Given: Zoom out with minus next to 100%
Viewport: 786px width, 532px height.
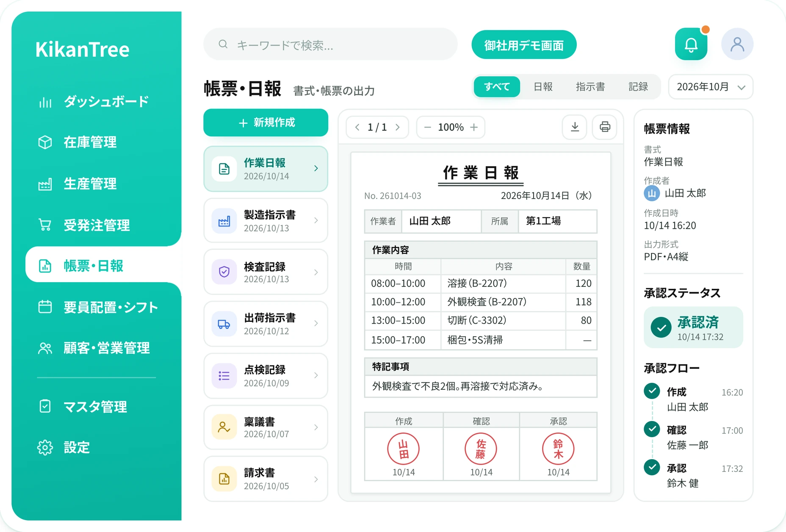Looking at the screenshot, I should pos(428,127).
